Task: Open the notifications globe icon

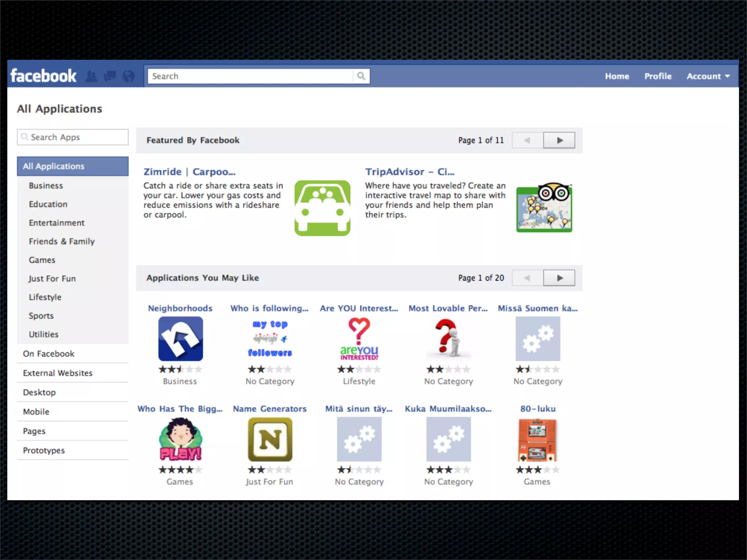Action: pyautogui.click(x=128, y=76)
